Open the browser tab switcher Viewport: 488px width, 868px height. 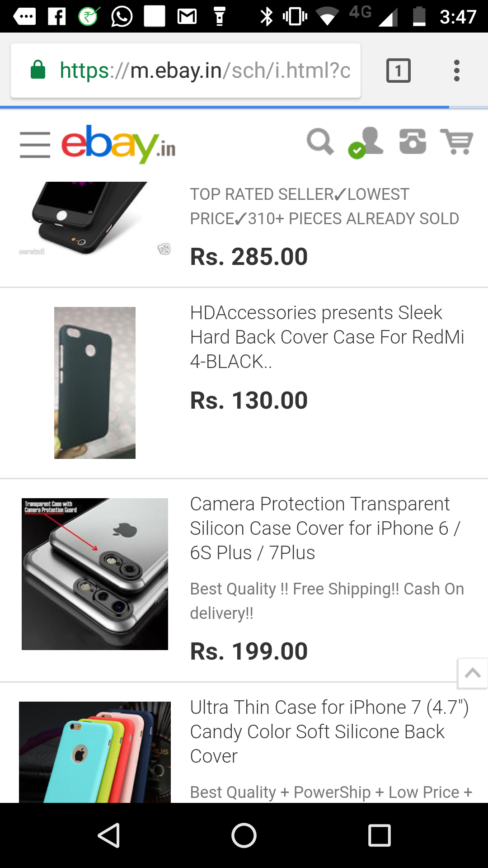click(x=398, y=71)
